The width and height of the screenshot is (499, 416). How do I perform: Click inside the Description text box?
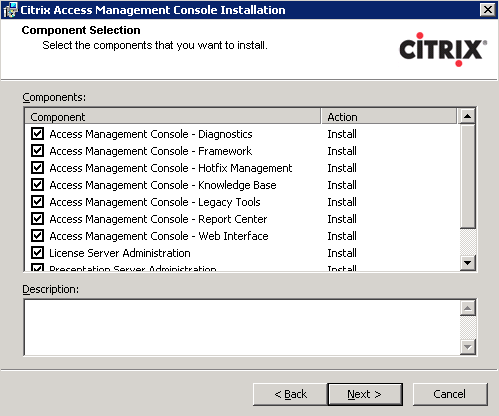pyautogui.click(x=242, y=327)
